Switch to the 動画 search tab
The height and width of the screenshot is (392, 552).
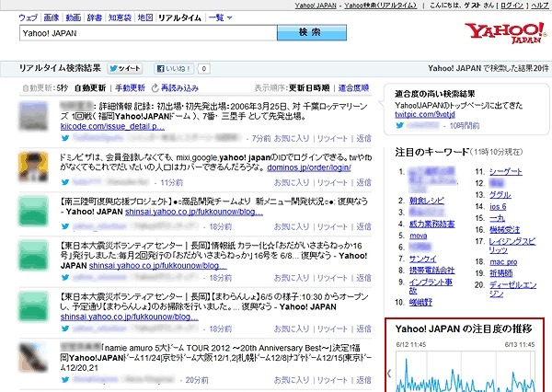click(74, 17)
